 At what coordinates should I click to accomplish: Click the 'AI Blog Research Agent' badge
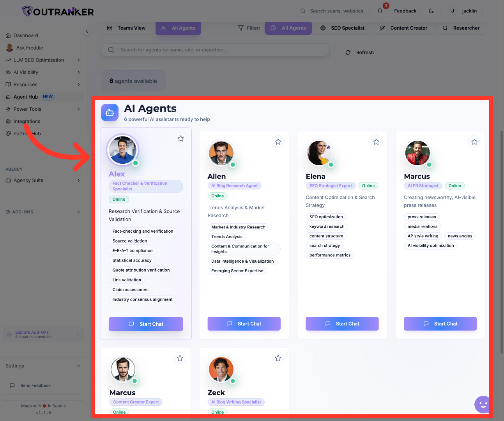coord(234,186)
